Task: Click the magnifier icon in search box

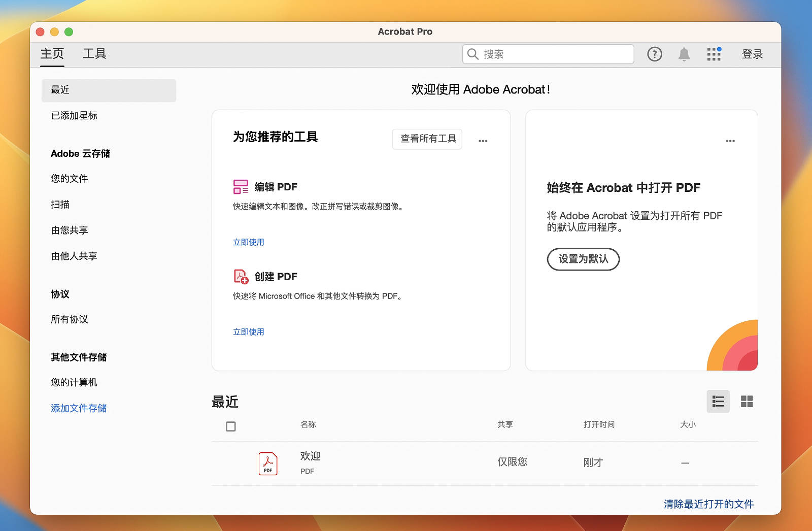Action: pyautogui.click(x=472, y=54)
